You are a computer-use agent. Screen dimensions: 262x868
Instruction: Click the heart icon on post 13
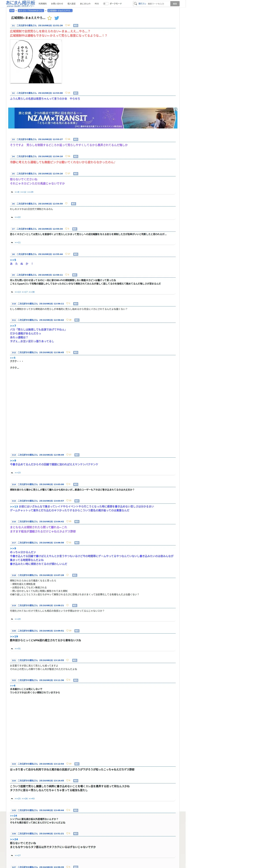click(x=67, y=455)
